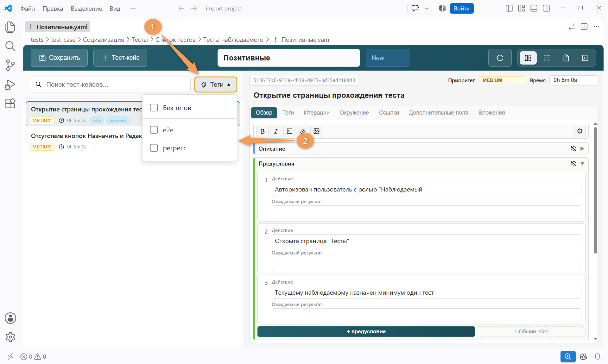The width and height of the screenshot is (608, 364).
Task: Expand the Описание section arrow
Action: coord(582,148)
